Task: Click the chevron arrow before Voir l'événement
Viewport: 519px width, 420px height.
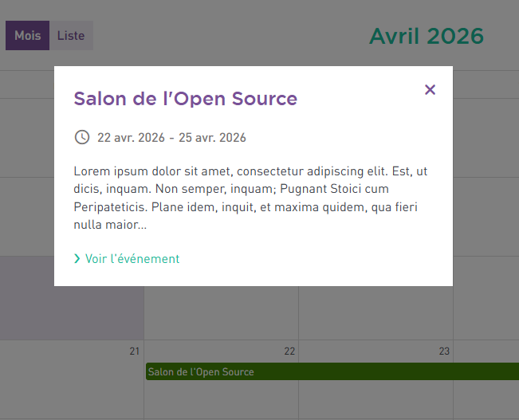Action: tap(77, 259)
